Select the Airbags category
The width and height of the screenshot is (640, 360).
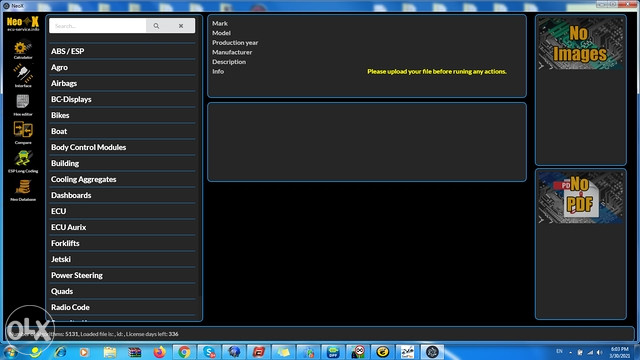click(122, 83)
